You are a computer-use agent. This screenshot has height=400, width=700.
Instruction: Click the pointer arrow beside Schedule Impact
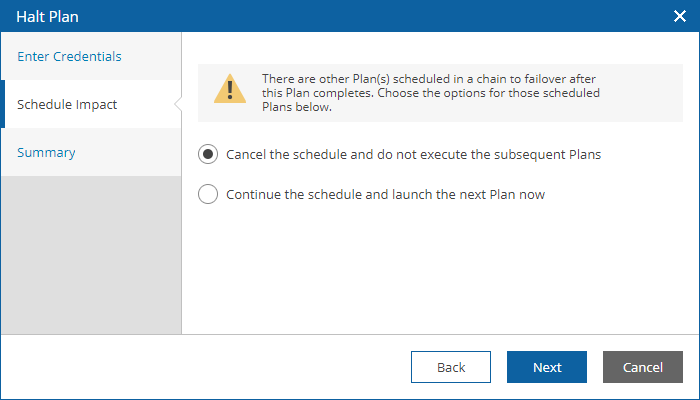point(178,104)
